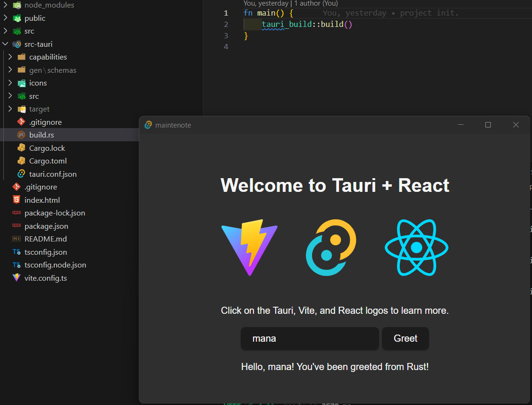Click the npm icon beside package.json
This screenshot has height=405, width=532.
(x=16, y=225)
